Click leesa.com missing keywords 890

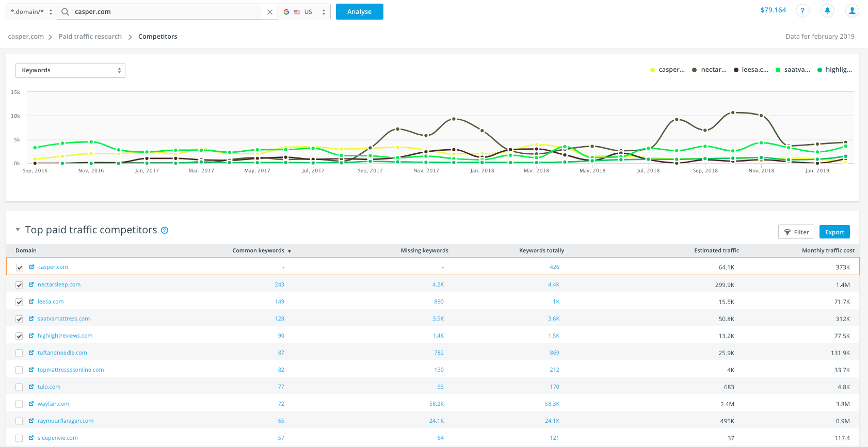click(x=439, y=301)
